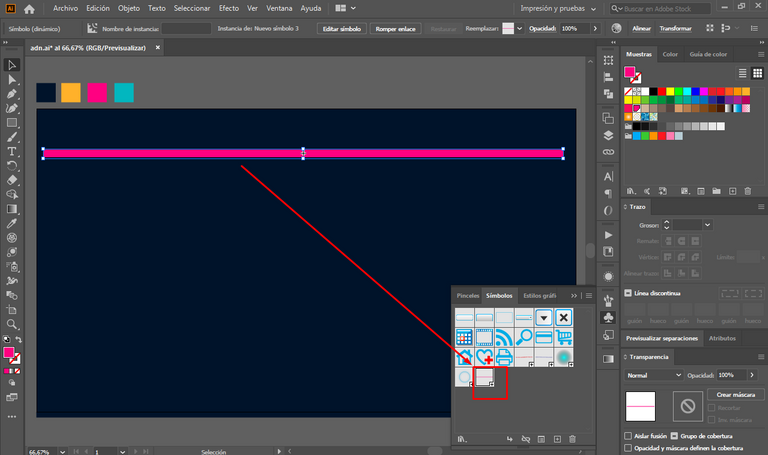The height and width of the screenshot is (455, 768).
Task: Open the Symbols club panel icon
Action: (x=608, y=317)
